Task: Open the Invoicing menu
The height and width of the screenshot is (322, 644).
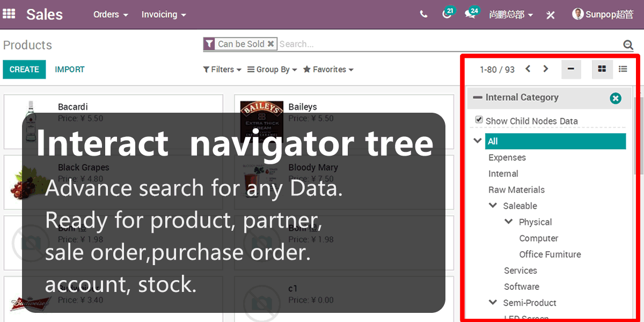Action: pyautogui.click(x=164, y=14)
